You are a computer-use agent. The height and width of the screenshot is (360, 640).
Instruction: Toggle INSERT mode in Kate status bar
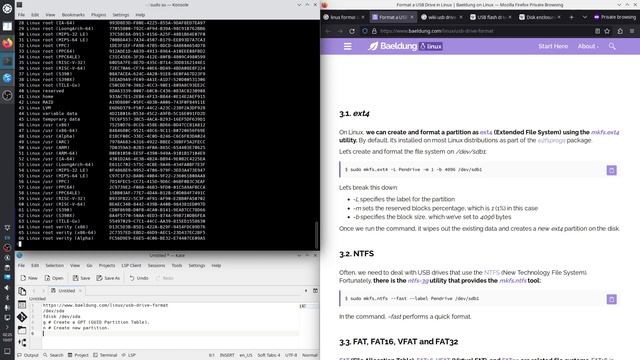[227, 355]
